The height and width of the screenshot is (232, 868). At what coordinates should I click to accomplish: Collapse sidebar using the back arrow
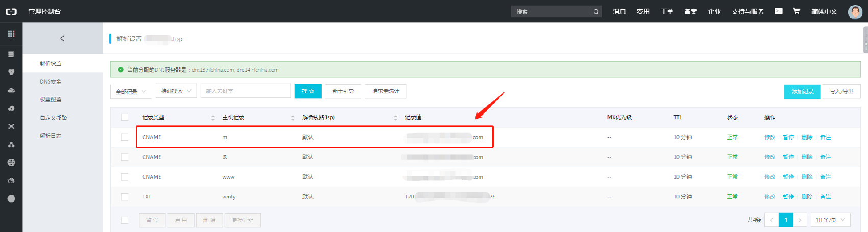click(62, 38)
